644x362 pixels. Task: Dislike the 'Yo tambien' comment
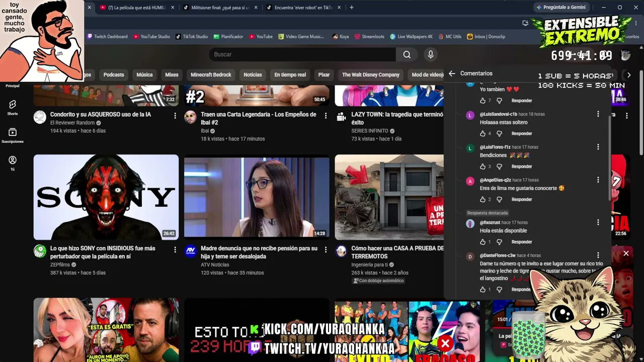pyautogui.click(x=499, y=101)
